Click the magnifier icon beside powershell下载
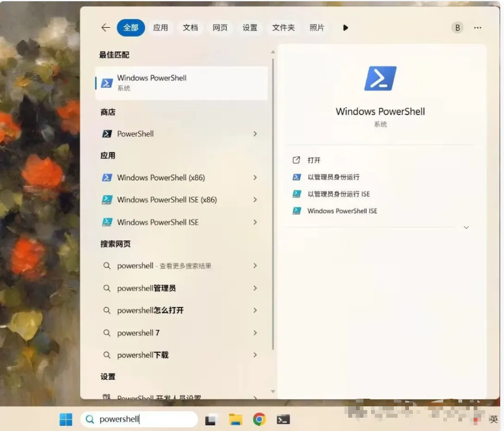This screenshot has width=504, height=431. [x=107, y=355]
